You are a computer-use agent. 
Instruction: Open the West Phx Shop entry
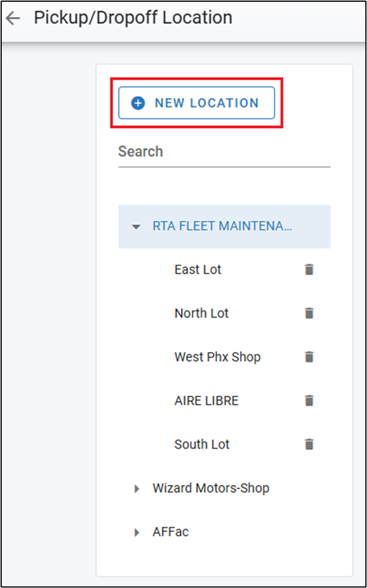217,357
